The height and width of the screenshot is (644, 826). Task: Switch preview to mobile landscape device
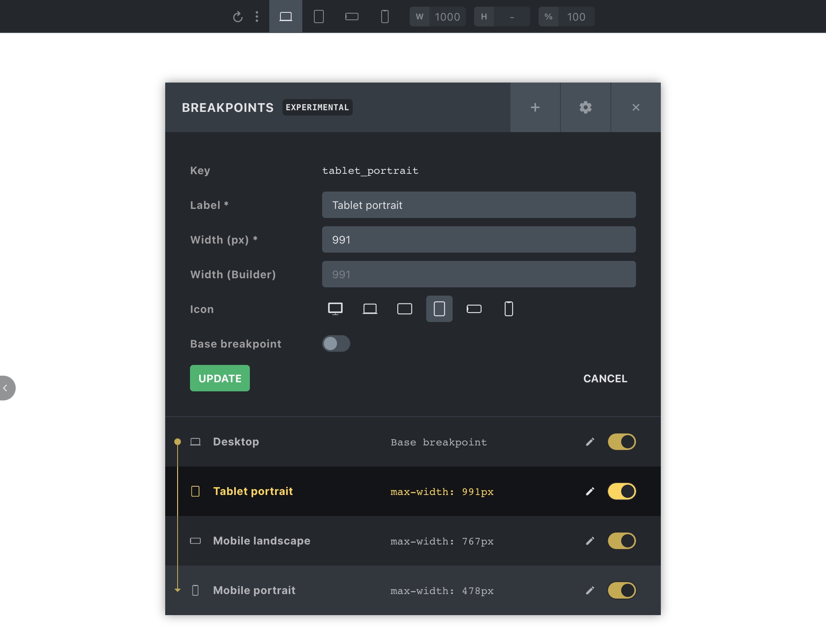[351, 17]
